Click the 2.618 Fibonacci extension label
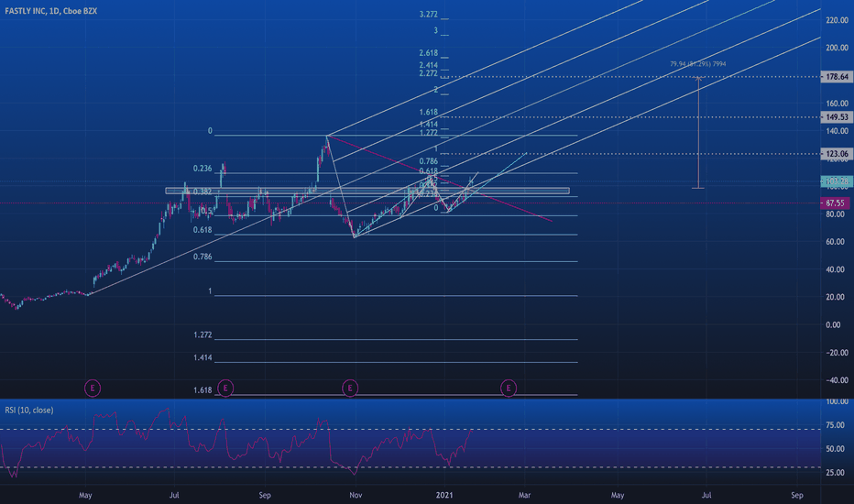The image size is (854, 504). (428, 53)
